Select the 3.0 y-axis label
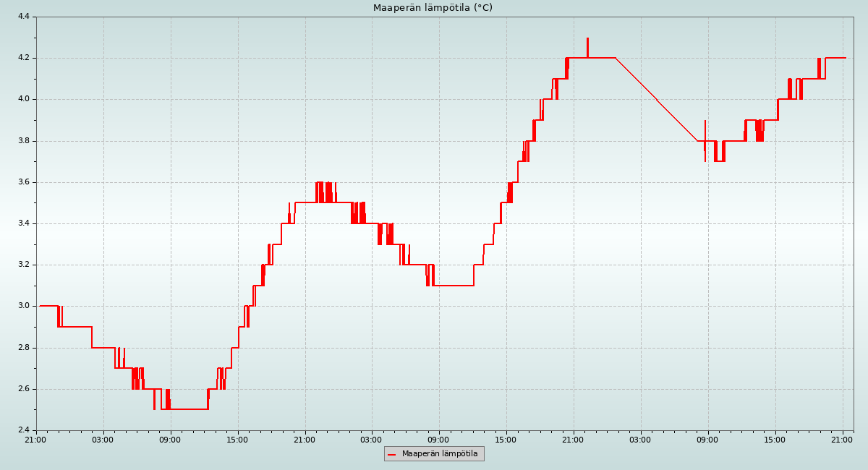The image size is (868, 470). pos(22,306)
